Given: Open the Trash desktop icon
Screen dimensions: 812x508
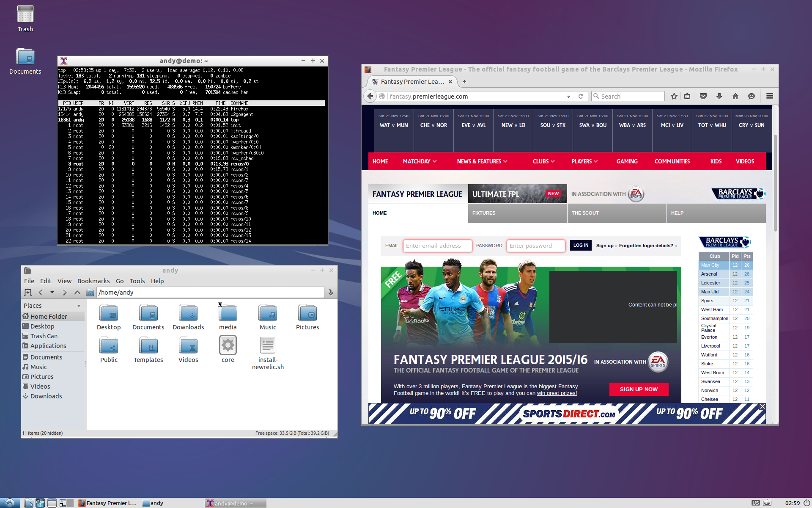Looking at the screenshot, I should 25,19.
